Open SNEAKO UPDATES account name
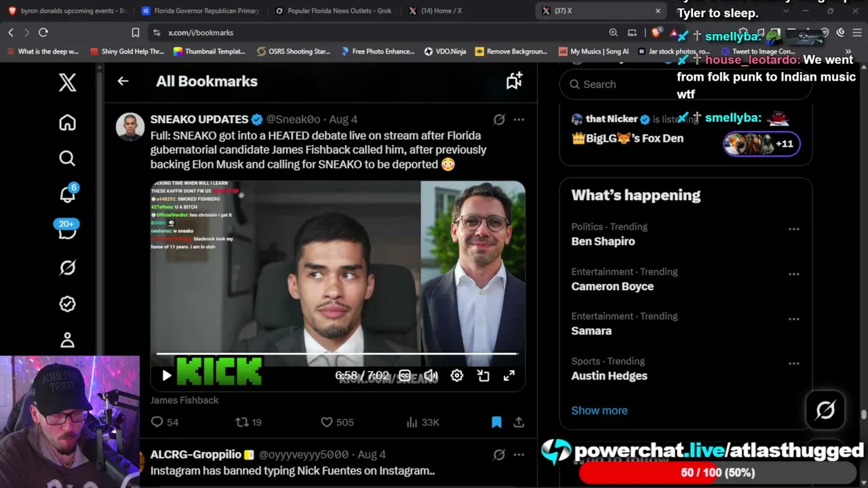The height and width of the screenshot is (488, 868). [x=199, y=119]
